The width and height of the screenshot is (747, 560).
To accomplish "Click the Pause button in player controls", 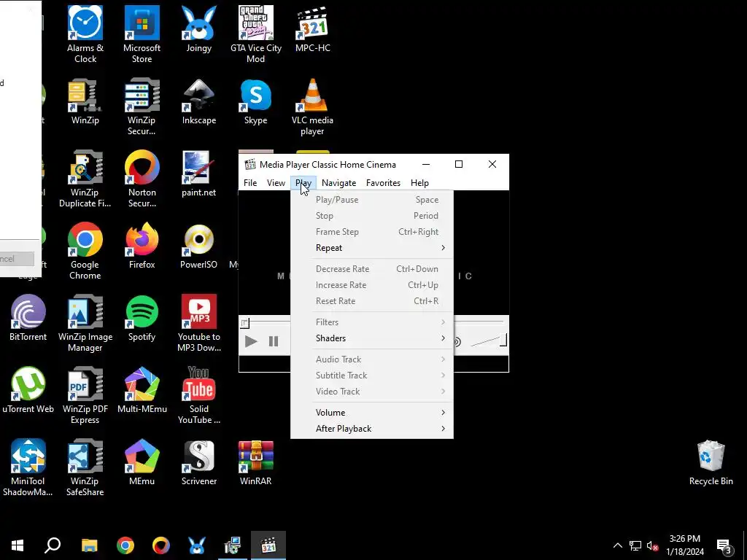I will (x=274, y=341).
